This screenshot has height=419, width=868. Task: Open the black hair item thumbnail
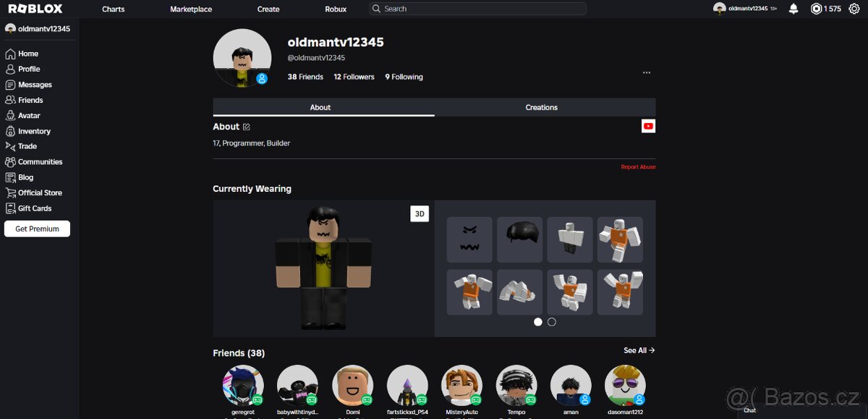click(x=520, y=240)
